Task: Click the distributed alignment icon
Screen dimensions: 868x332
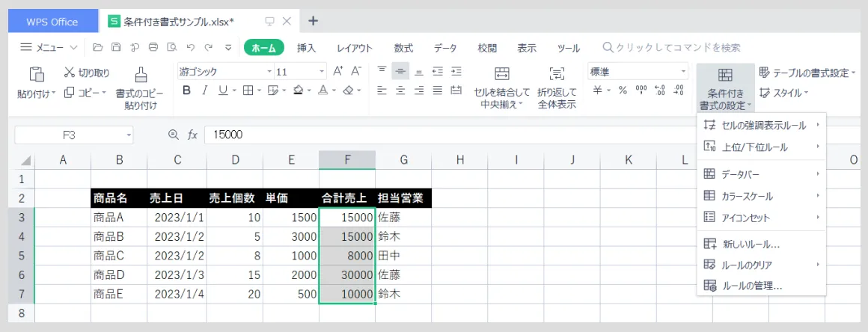Action: (456, 90)
